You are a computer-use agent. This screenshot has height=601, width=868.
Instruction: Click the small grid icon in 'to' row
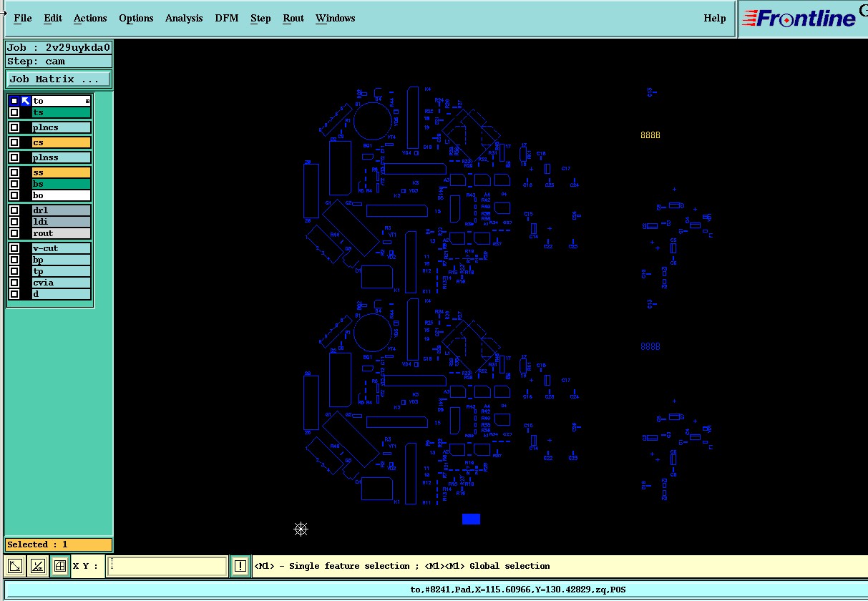(88, 101)
